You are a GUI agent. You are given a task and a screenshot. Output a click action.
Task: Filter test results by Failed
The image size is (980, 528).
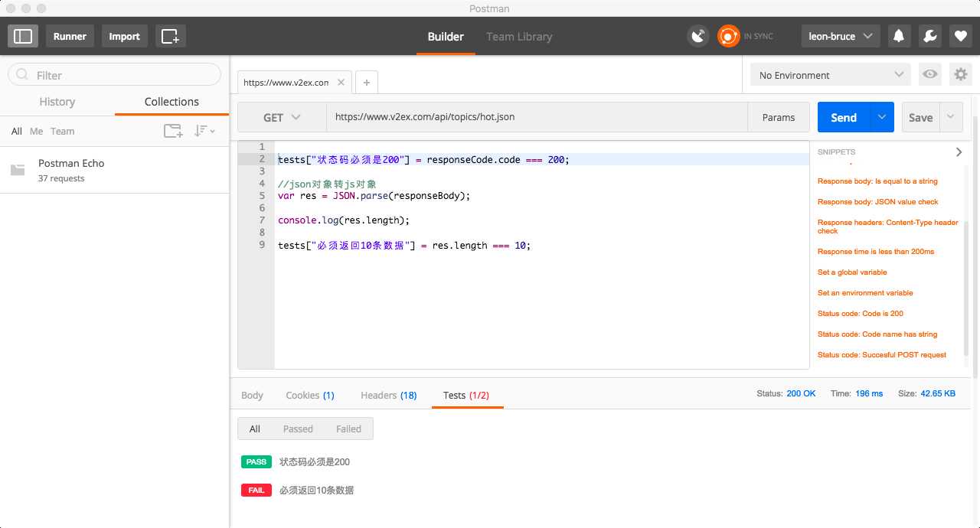pos(348,429)
